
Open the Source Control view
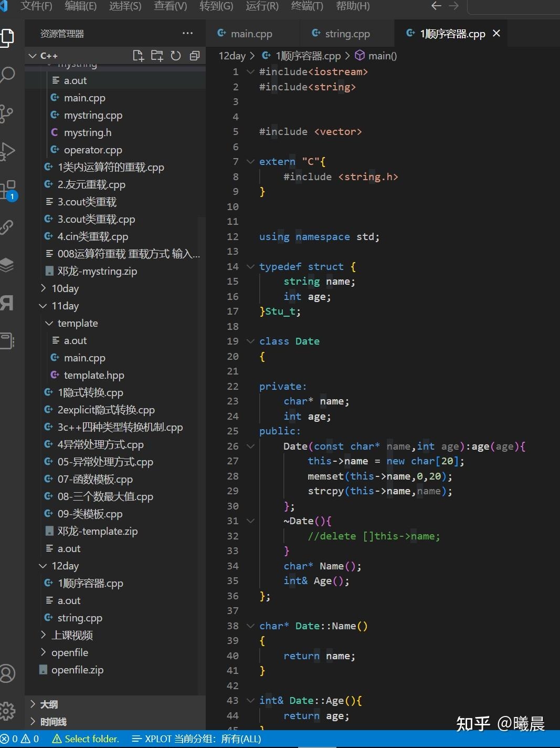(x=7, y=113)
